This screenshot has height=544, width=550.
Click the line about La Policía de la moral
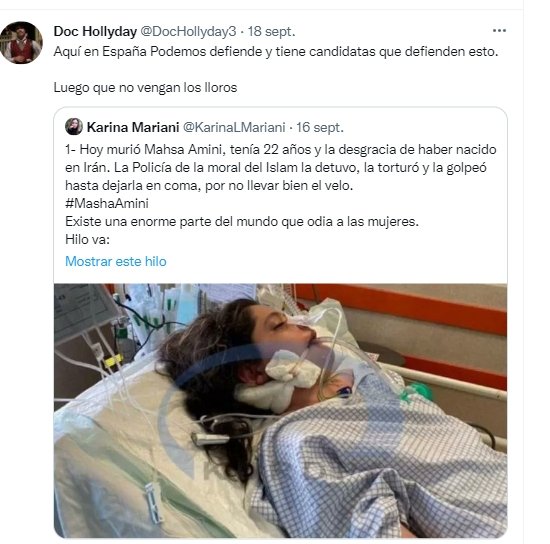pos(276,168)
